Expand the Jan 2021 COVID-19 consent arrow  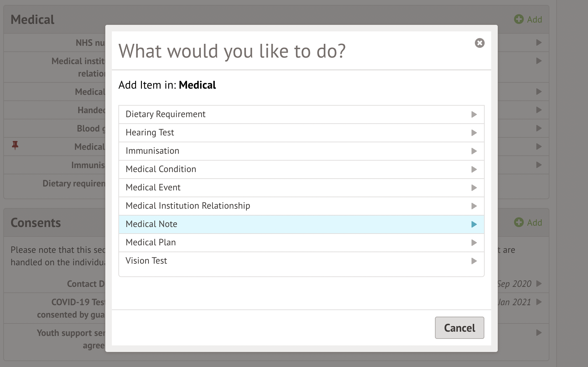coord(539,302)
